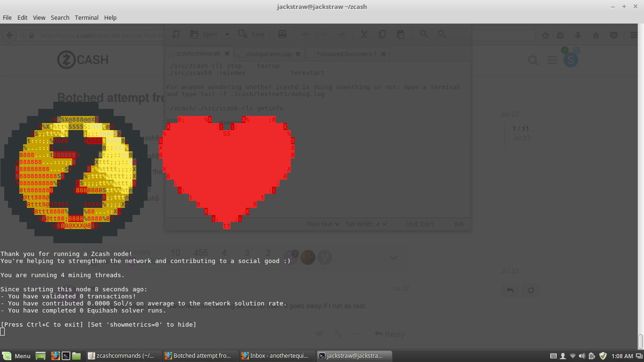Click the circle tracking button in the forum timeline
644x362 pixels.
531,290
